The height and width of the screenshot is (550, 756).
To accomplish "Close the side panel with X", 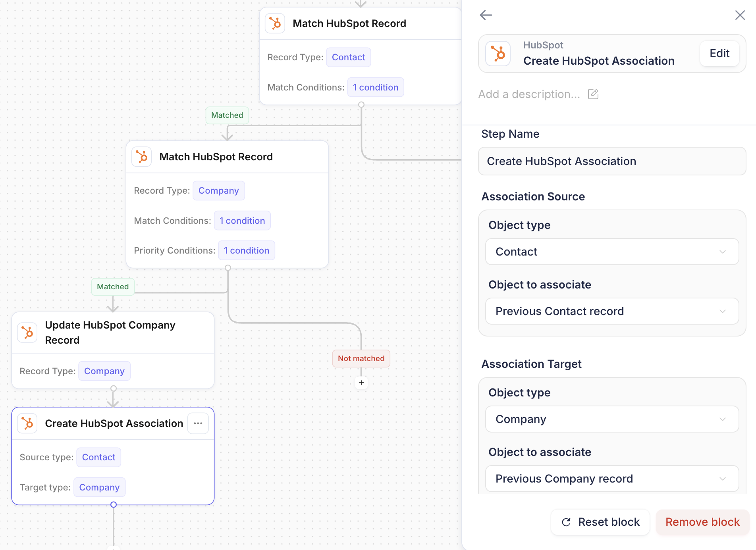I will pos(740,15).
